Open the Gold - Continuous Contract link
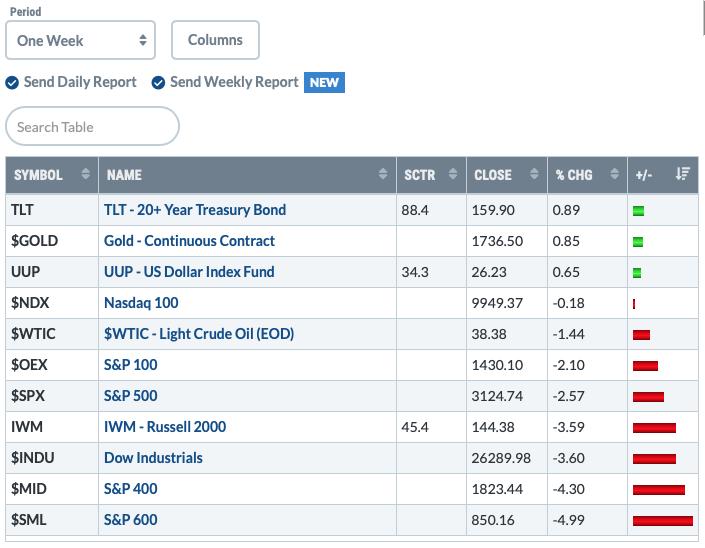The width and height of the screenshot is (705, 548). click(x=189, y=241)
